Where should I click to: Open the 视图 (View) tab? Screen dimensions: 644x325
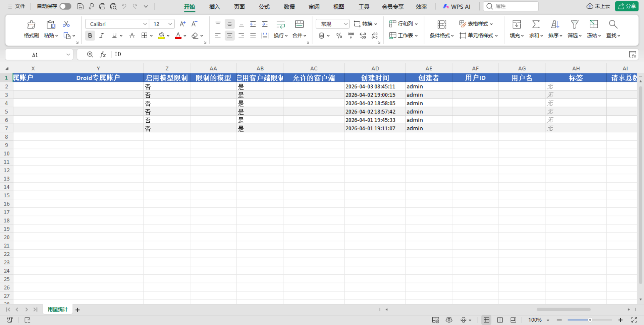click(x=338, y=7)
